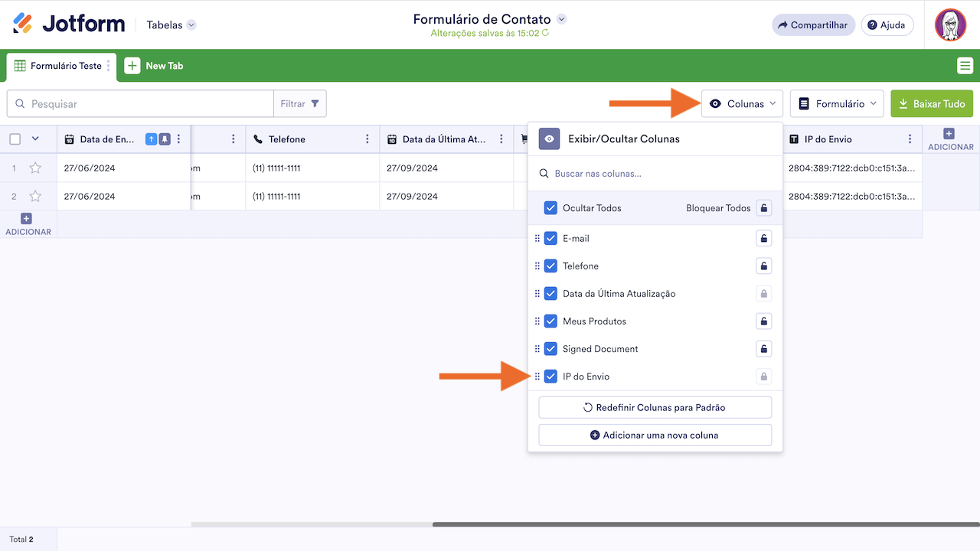Click the Compartilhar button
Image resolution: width=980 pixels, height=551 pixels.
click(x=812, y=25)
